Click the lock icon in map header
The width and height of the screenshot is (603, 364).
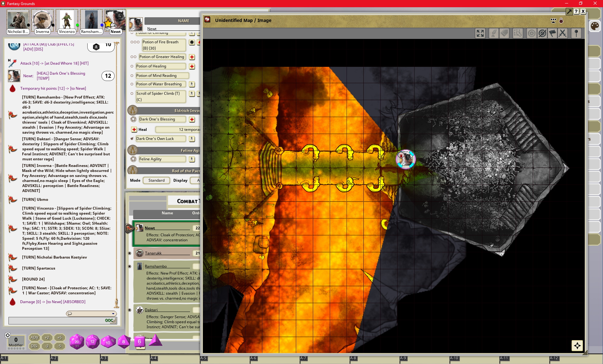pos(561,21)
